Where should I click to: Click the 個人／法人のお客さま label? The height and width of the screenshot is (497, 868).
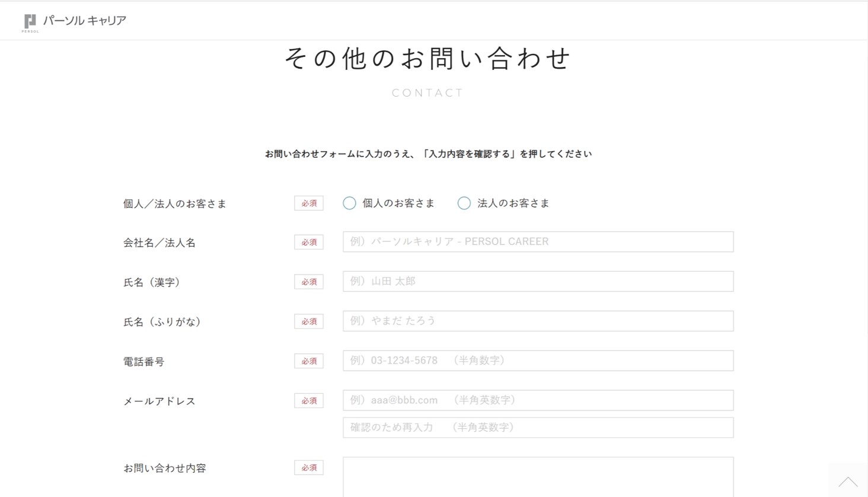(x=175, y=203)
